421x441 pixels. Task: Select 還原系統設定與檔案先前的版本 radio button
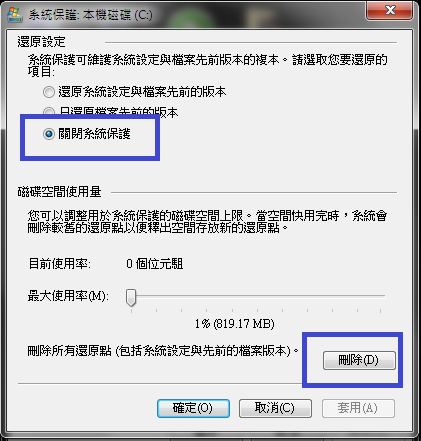[x=49, y=92]
